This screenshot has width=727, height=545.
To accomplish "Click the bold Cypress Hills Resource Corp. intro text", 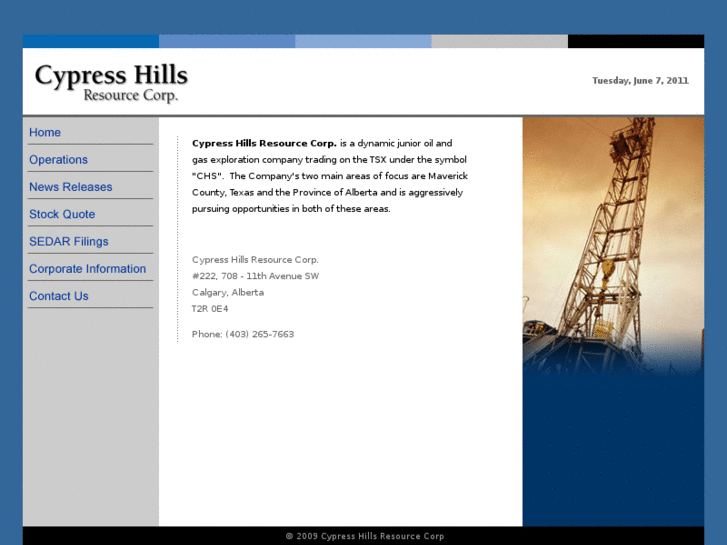I will tap(264, 143).
